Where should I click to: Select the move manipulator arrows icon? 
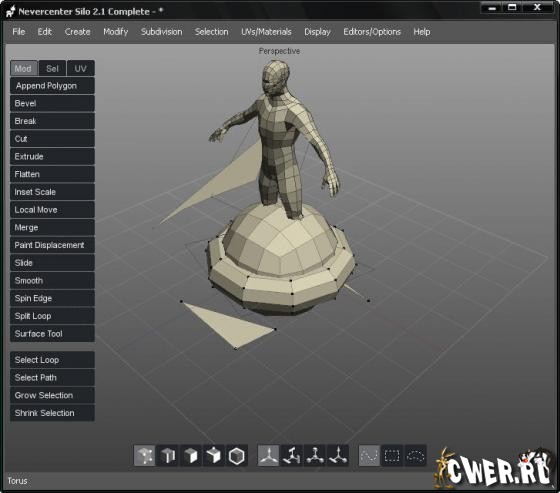268,455
